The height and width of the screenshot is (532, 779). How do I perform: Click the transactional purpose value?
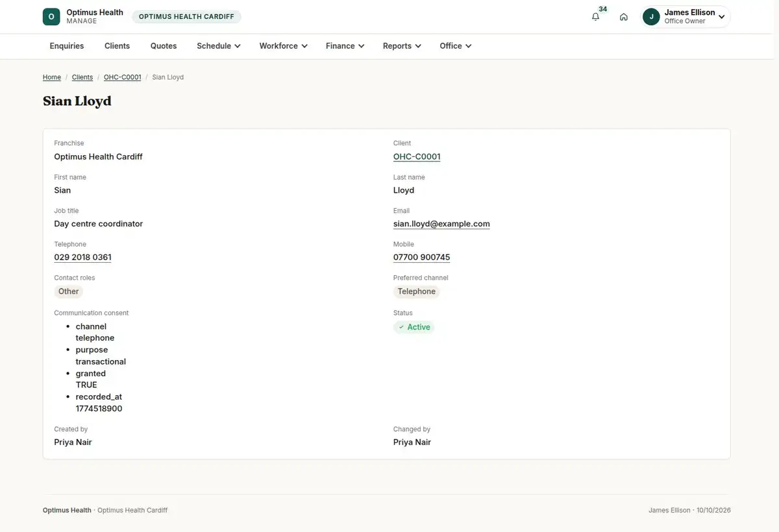click(x=101, y=361)
